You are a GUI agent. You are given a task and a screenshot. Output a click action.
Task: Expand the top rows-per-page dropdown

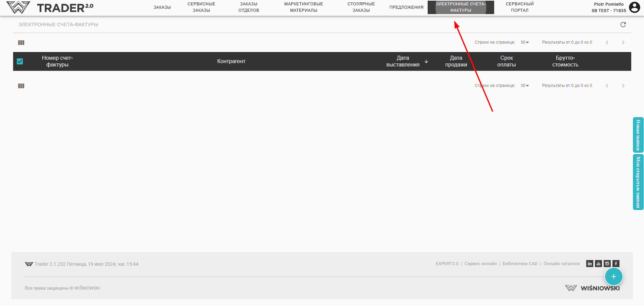[x=525, y=42]
